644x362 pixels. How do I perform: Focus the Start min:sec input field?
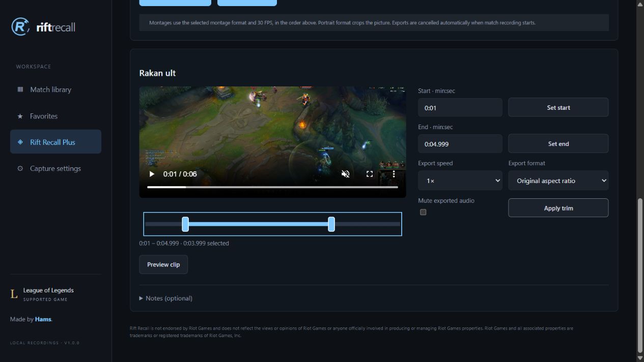pos(460,108)
